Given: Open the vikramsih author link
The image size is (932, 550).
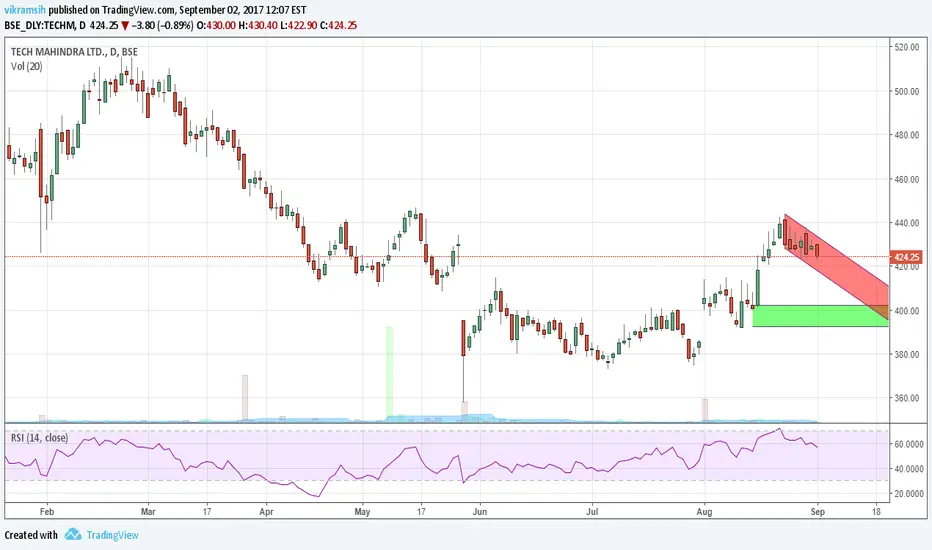Looking at the screenshot, I should 25,10.
